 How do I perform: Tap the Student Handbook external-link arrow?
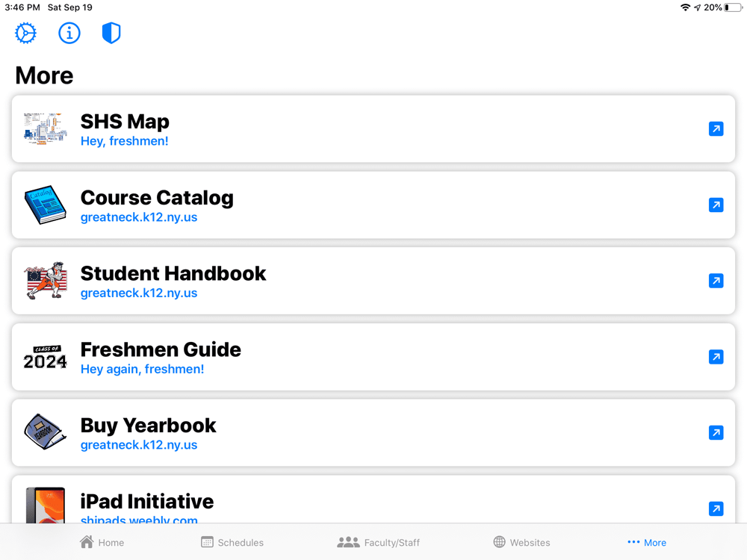[x=716, y=281]
